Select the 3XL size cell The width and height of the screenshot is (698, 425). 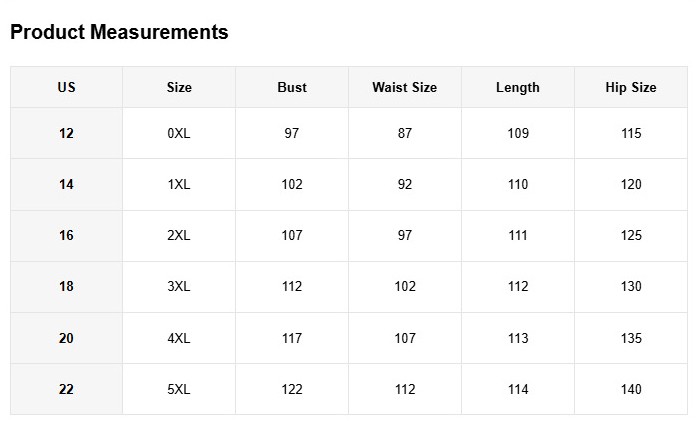179,287
